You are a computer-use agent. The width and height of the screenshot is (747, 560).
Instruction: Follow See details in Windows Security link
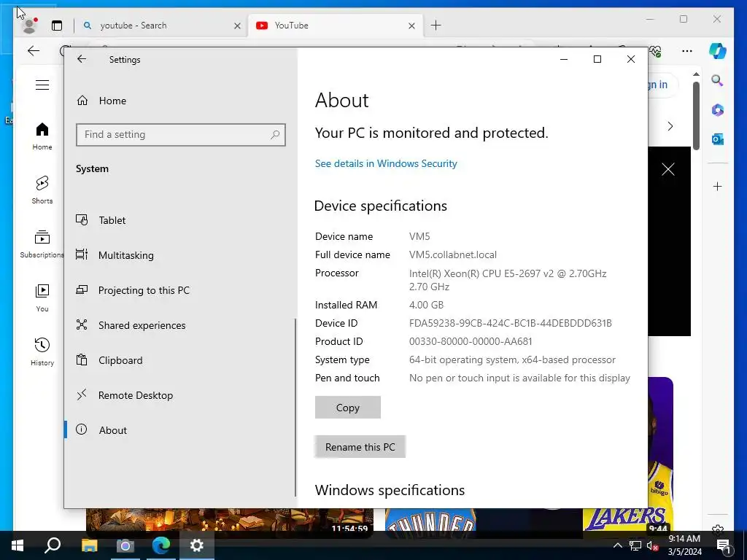386,163
